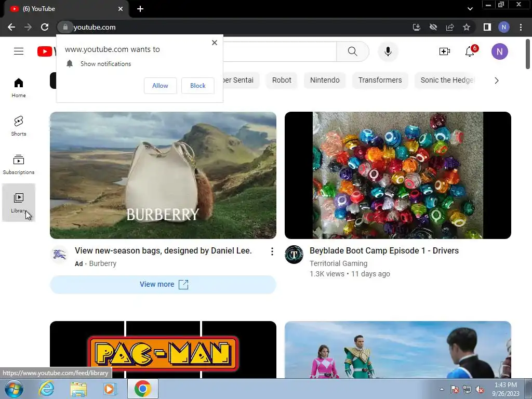Open the Power Rangers figures thumbnail
This screenshot has height=399, width=532.
(397, 350)
